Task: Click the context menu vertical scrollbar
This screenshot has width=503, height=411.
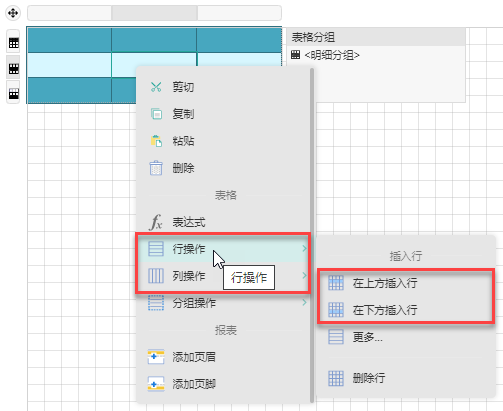Action: point(312,235)
